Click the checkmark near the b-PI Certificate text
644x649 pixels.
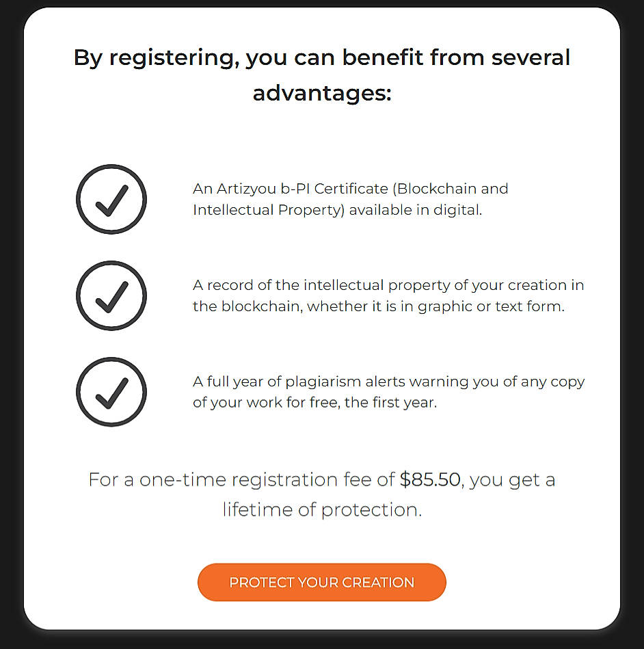(x=111, y=200)
